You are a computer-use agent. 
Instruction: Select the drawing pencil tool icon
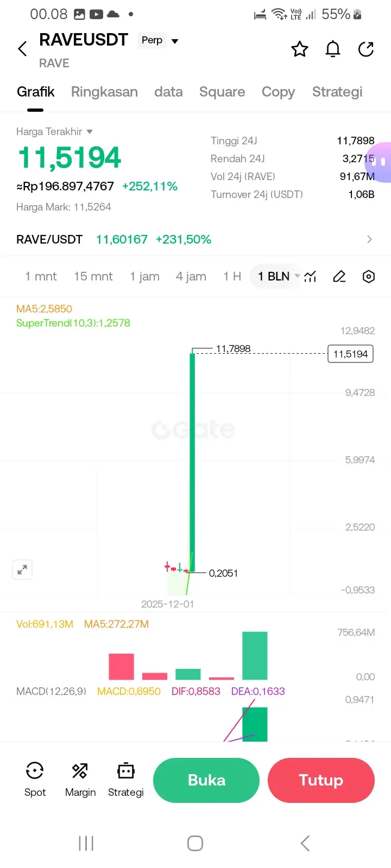pyautogui.click(x=339, y=277)
